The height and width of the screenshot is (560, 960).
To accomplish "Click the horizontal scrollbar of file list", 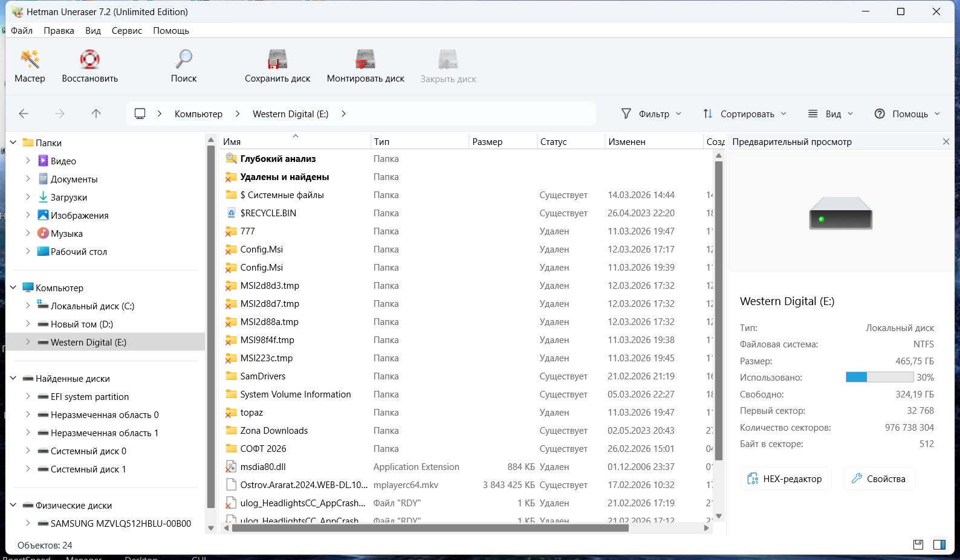I will 429,528.
